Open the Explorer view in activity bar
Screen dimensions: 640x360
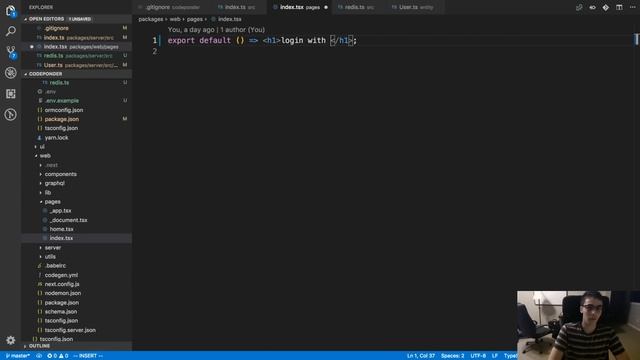[x=11, y=11]
